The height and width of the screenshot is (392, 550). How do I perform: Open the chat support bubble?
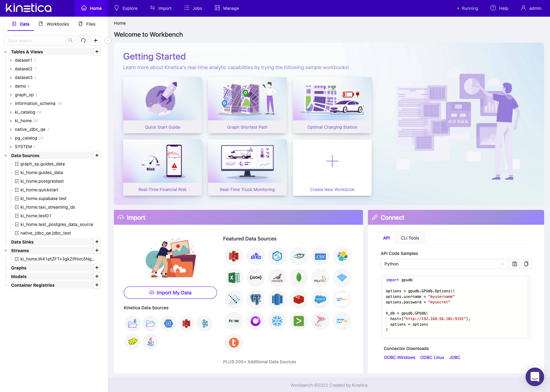point(535,377)
